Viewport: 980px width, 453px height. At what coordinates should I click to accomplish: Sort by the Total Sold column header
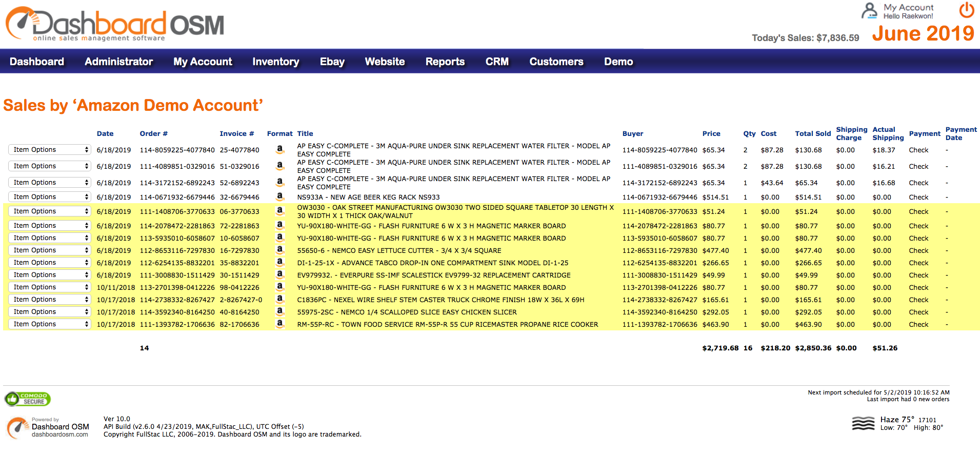(x=813, y=133)
